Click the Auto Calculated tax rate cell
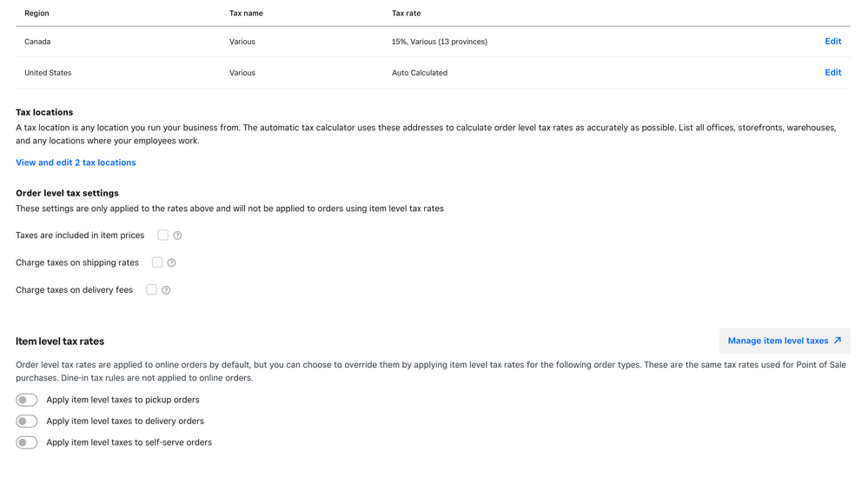The width and height of the screenshot is (868, 478). coord(420,73)
